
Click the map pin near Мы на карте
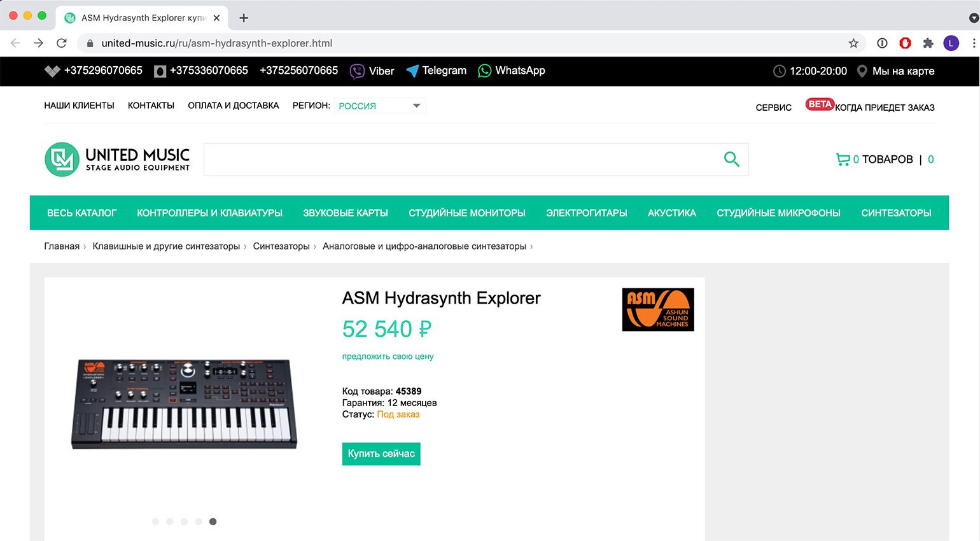coord(863,71)
